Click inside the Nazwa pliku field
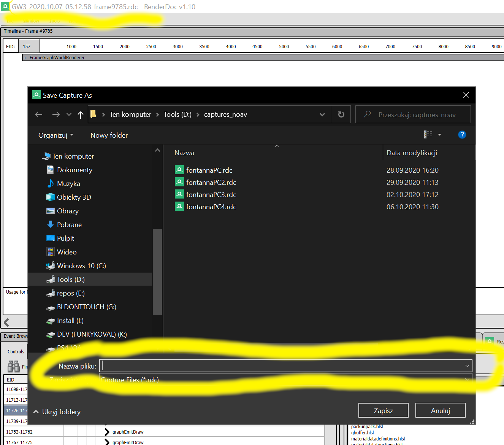The image size is (504, 445). coord(266,366)
